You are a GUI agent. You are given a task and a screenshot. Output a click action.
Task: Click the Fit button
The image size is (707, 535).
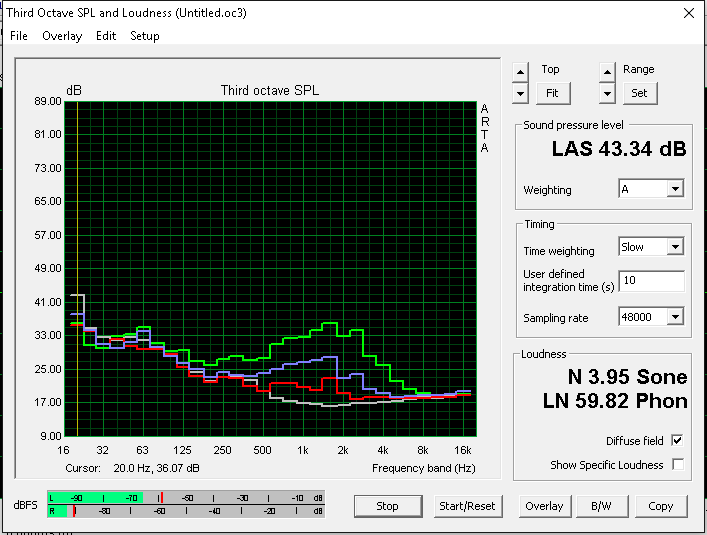coord(552,93)
